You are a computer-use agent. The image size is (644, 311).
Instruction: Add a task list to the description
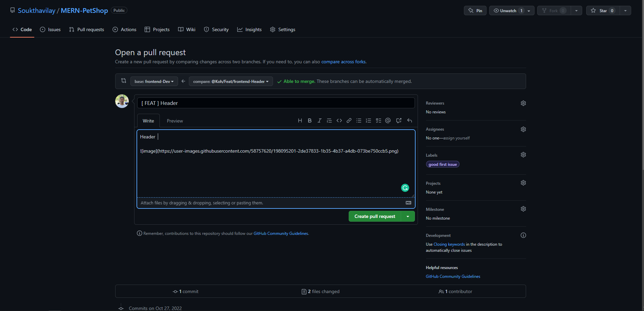tap(378, 120)
